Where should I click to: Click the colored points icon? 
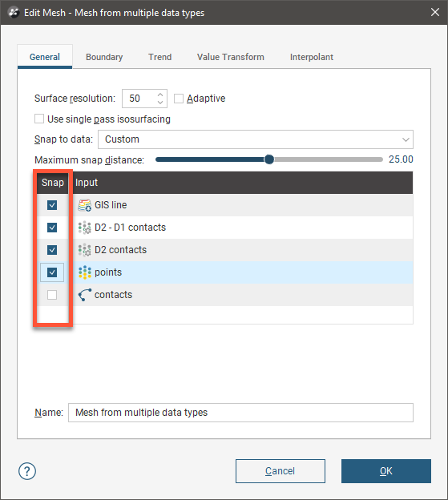coord(84,272)
